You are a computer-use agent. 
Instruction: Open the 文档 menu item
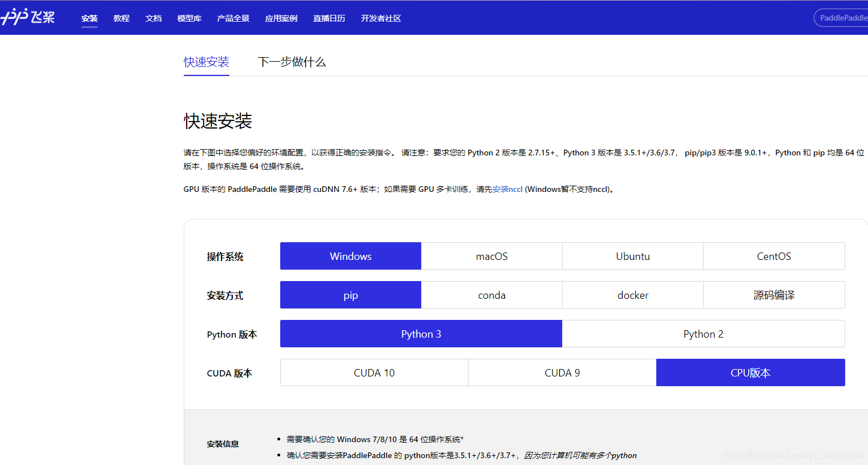(153, 18)
